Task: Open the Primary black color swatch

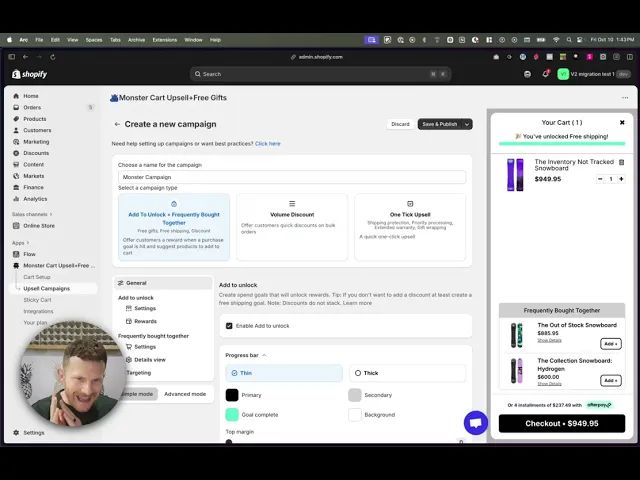Action: (x=232, y=395)
